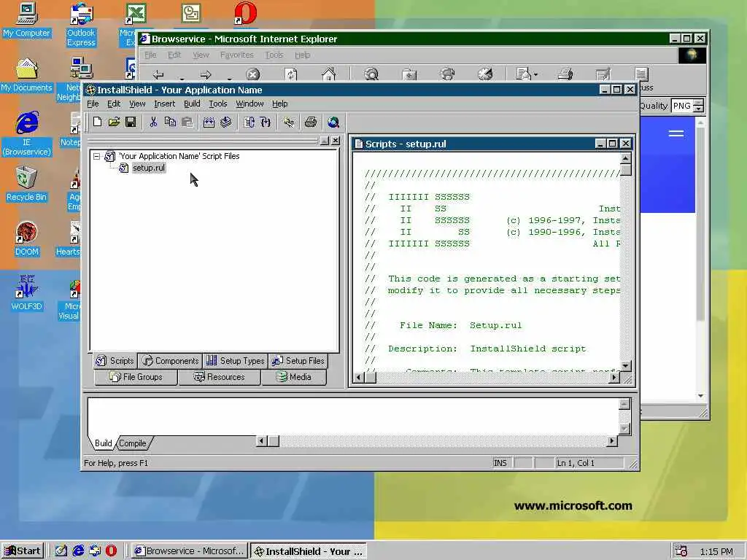Image resolution: width=747 pixels, height=560 pixels.
Task: Copy using InstallShield toolbar copy icon
Action: coord(170,122)
